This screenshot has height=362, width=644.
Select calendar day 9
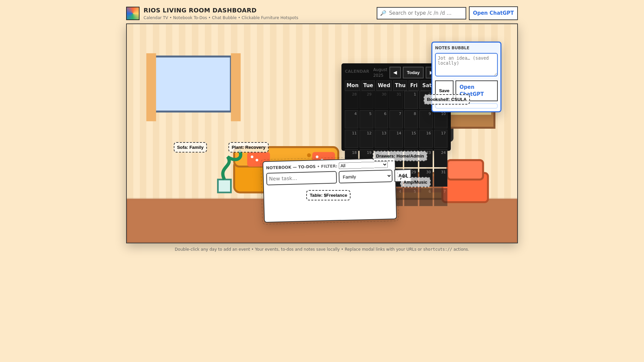click(x=426, y=119)
